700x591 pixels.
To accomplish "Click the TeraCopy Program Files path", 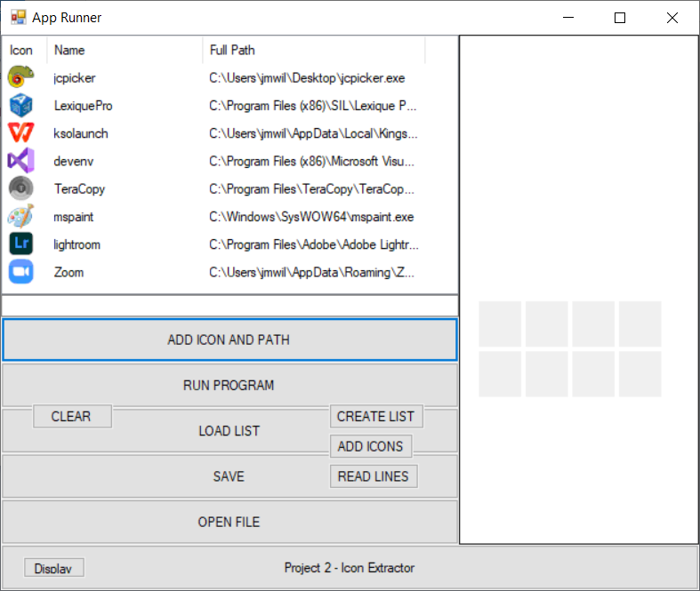I will [311, 189].
